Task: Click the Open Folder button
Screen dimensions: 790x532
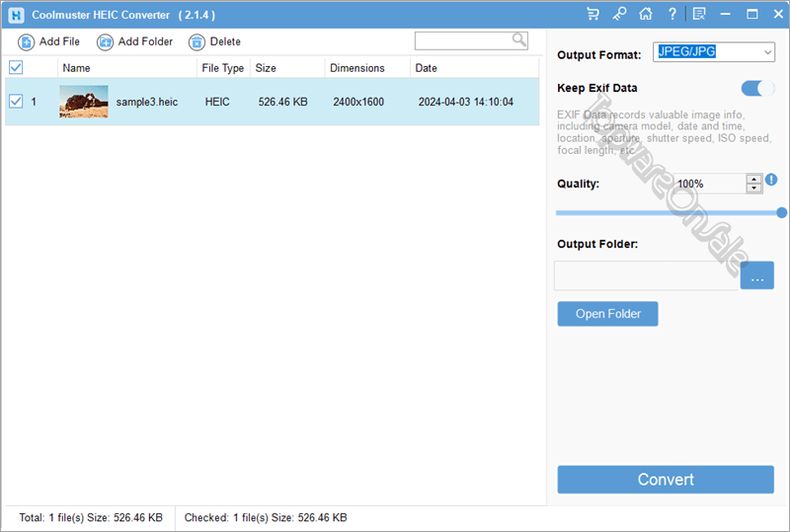Action: [607, 314]
